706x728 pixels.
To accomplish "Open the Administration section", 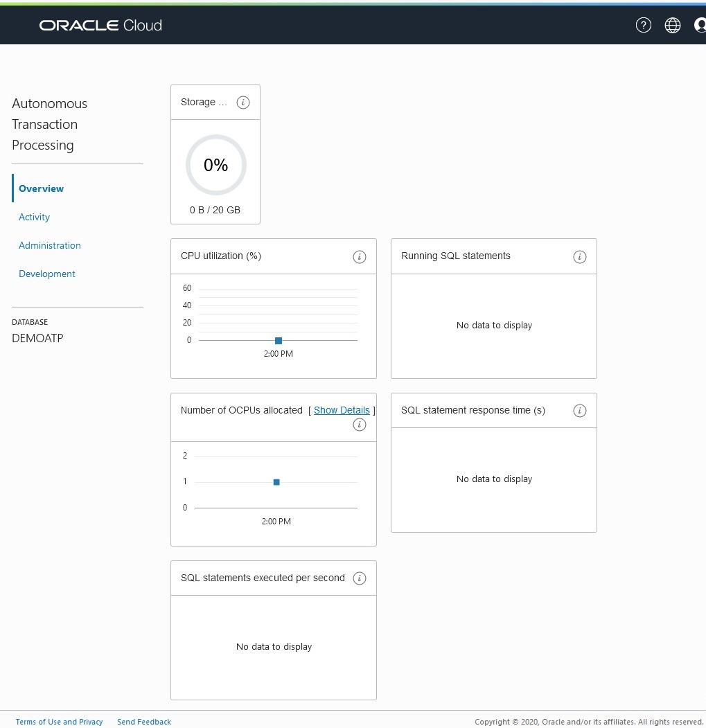I will coord(50,245).
